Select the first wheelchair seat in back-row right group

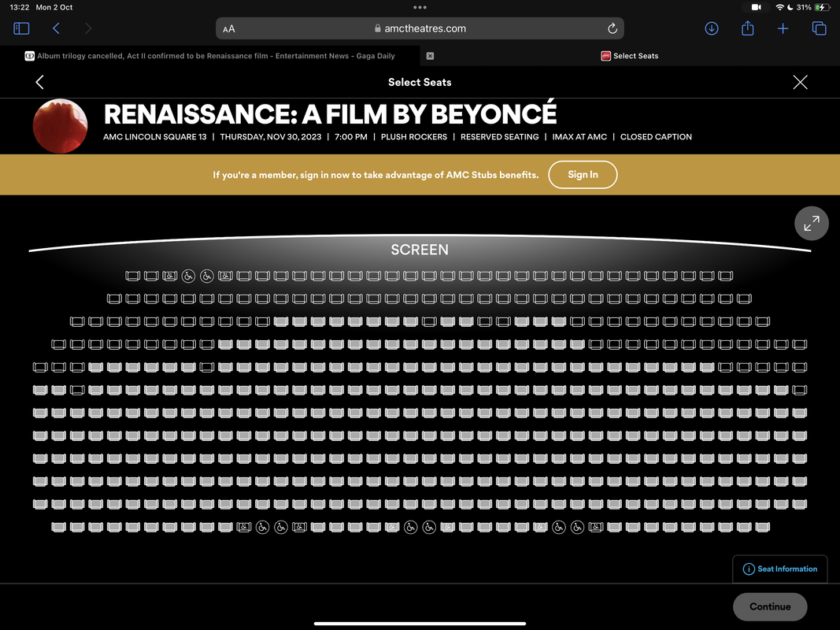click(x=559, y=527)
